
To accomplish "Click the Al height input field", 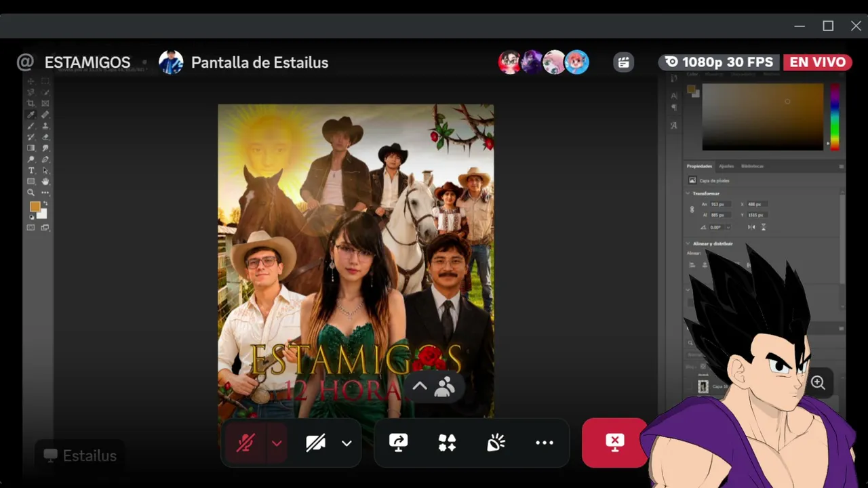I will pos(719,215).
